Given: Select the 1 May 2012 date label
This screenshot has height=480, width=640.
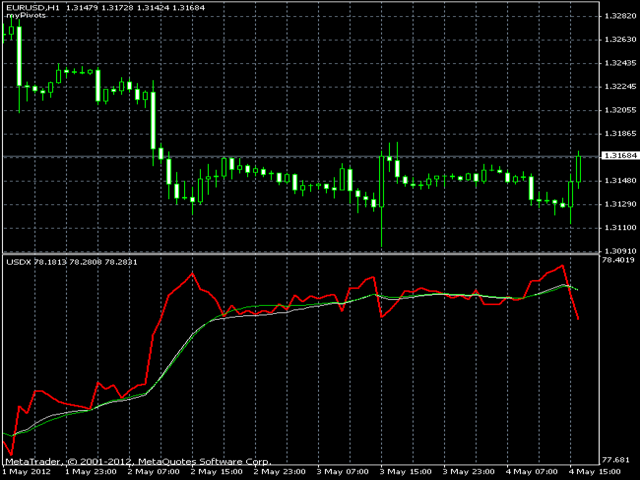Looking at the screenshot, I should (28, 471).
